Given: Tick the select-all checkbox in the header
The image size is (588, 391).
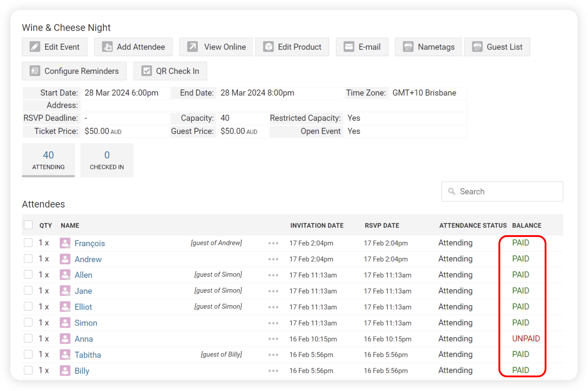Looking at the screenshot, I should [28, 225].
